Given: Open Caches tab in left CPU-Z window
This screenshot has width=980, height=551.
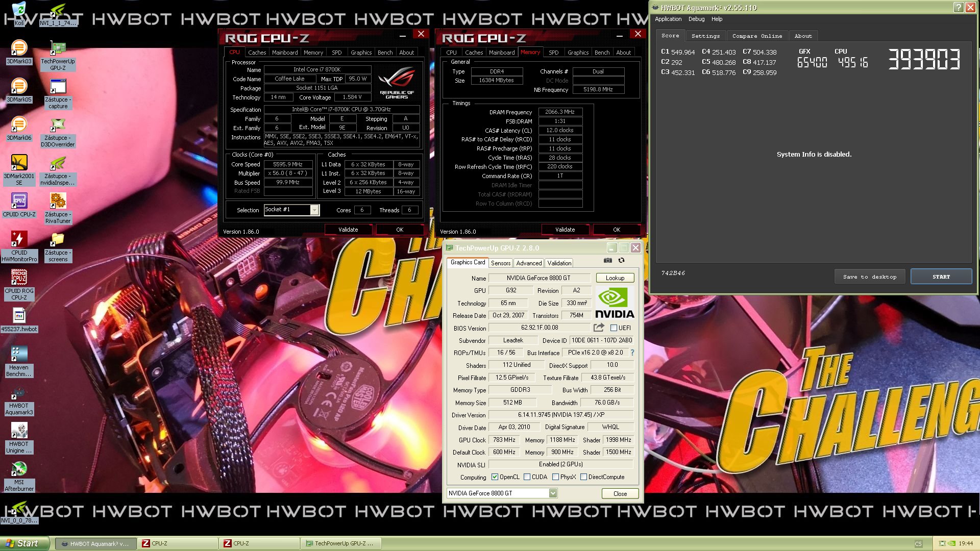Looking at the screenshot, I should tap(257, 53).
